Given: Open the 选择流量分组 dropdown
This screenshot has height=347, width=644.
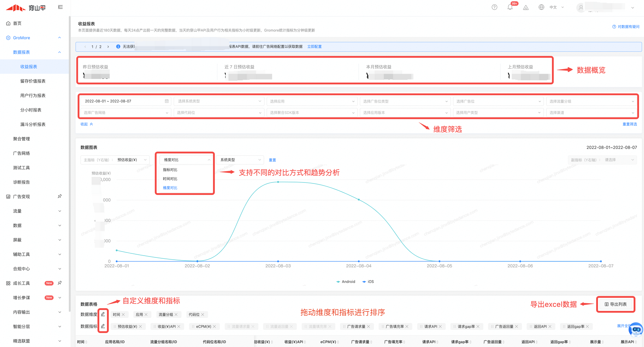Looking at the screenshot, I should pyautogui.click(x=591, y=101).
